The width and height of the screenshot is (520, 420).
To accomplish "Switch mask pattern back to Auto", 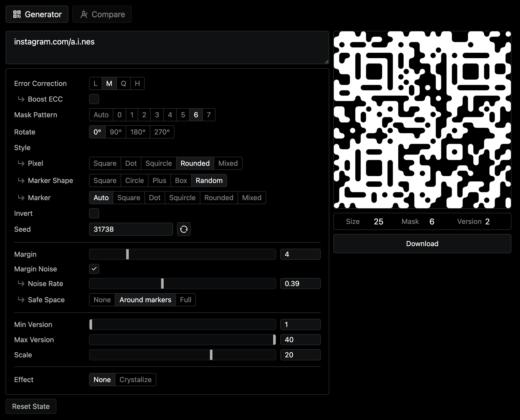I will click(101, 115).
